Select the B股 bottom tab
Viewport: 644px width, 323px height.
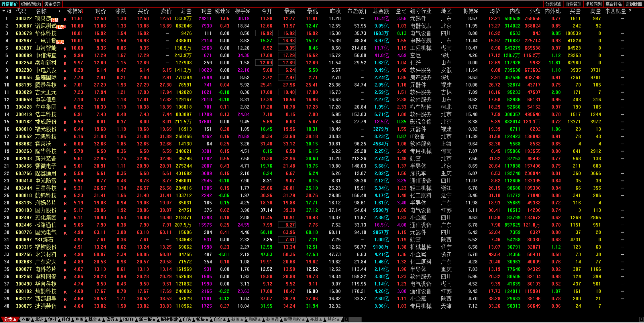(79, 319)
